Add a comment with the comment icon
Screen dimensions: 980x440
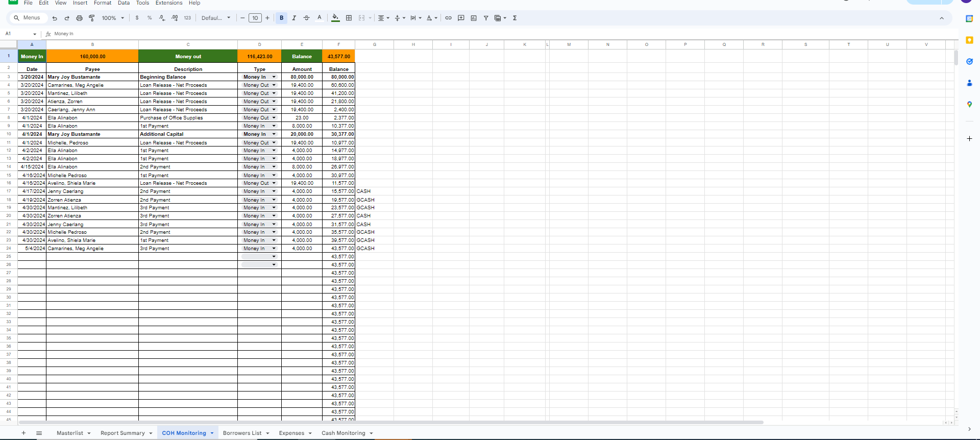(x=461, y=18)
